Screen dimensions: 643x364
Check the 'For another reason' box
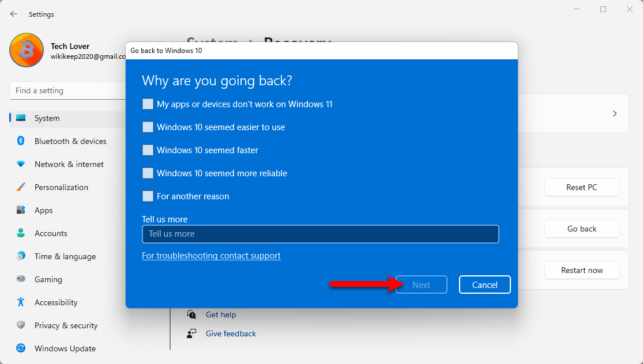coord(148,196)
